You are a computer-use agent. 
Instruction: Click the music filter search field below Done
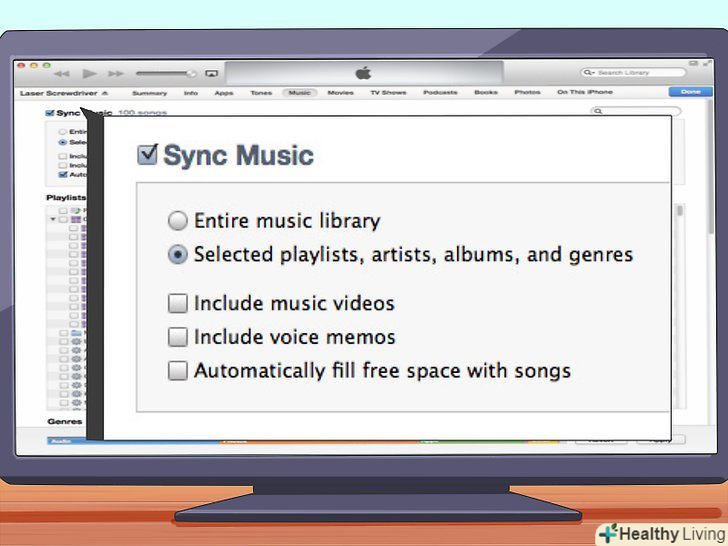click(x=636, y=111)
